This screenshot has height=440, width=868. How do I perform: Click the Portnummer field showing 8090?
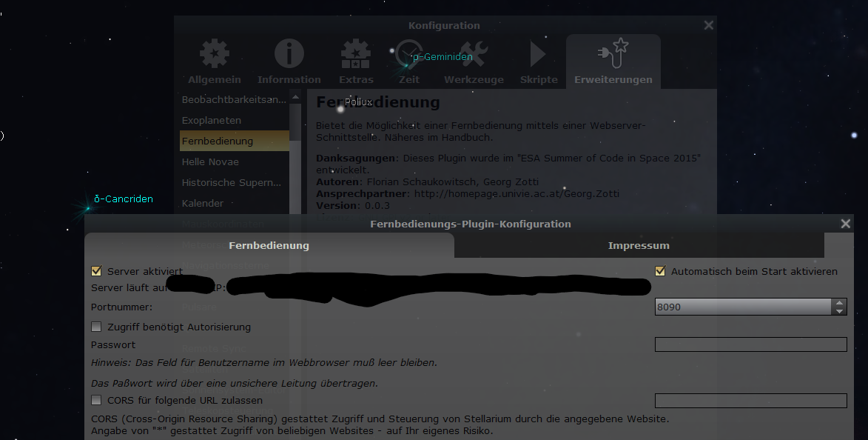(x=743, y=307)
